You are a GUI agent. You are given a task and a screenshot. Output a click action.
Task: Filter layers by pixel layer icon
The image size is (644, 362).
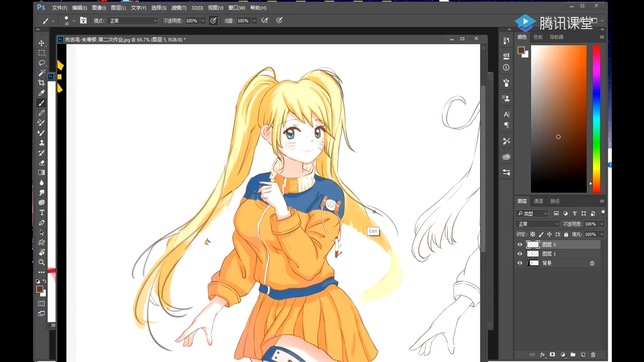tap(556, 214)
